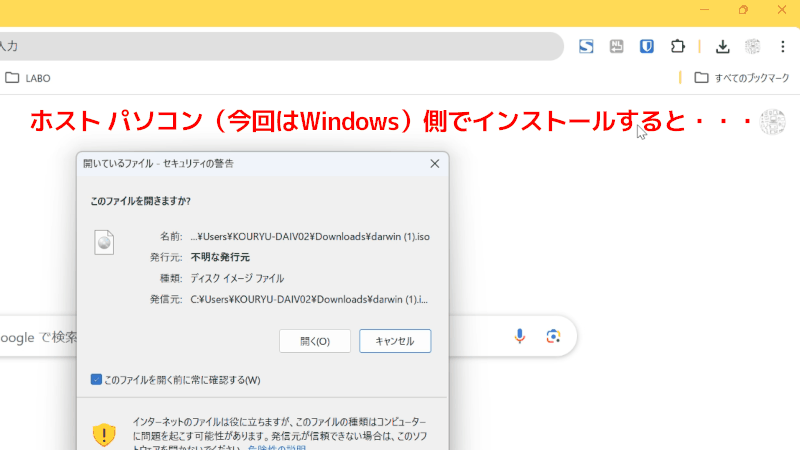
Task: Close the security warning dialog
Action: (x=435, y=164)
